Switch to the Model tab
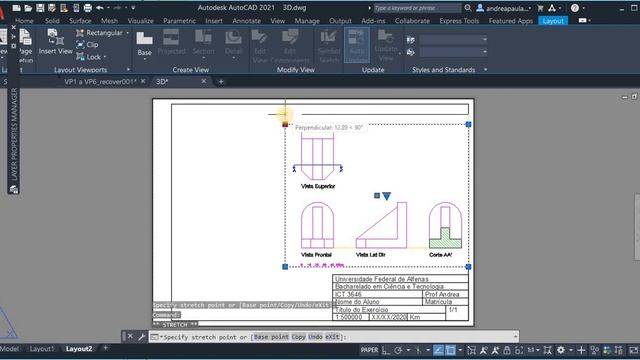 coord(10,349)
